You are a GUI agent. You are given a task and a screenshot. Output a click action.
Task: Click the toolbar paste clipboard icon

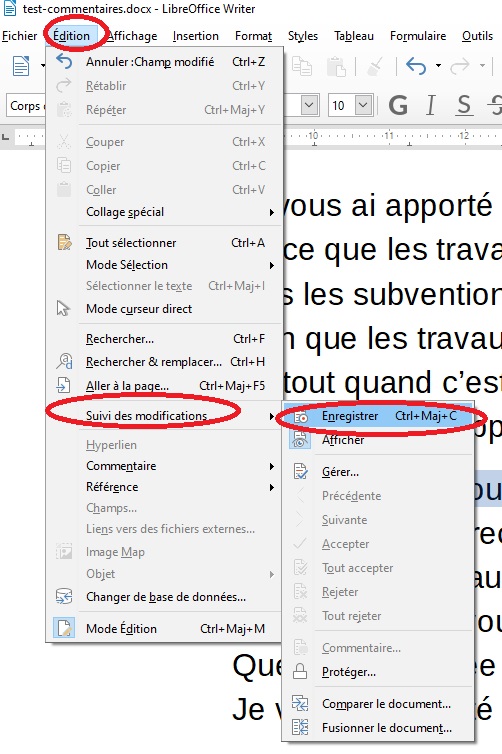[x=336, y=66]
